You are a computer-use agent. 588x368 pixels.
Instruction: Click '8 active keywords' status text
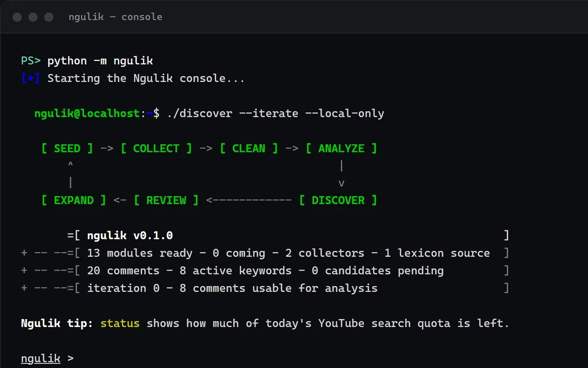click(235, 271)
